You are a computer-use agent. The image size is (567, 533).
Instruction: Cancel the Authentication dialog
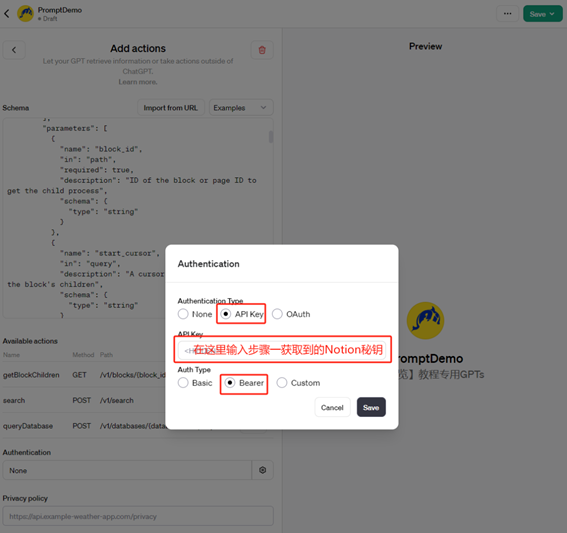pos(332,408)
